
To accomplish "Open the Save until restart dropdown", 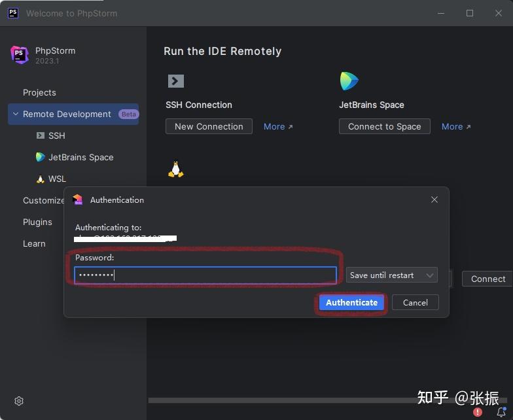I will click(x=391, y=275).
